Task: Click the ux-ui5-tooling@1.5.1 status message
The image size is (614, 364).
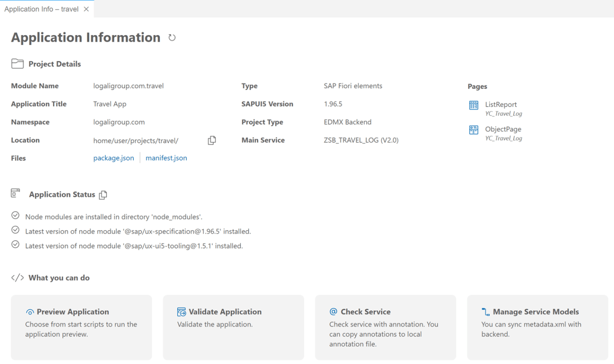Action: coord(134,246)
